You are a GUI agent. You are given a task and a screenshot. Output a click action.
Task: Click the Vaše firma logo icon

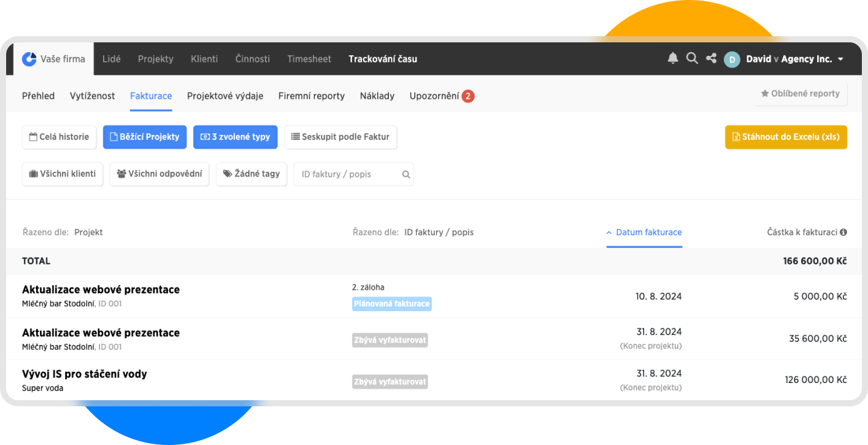(29, 59)
